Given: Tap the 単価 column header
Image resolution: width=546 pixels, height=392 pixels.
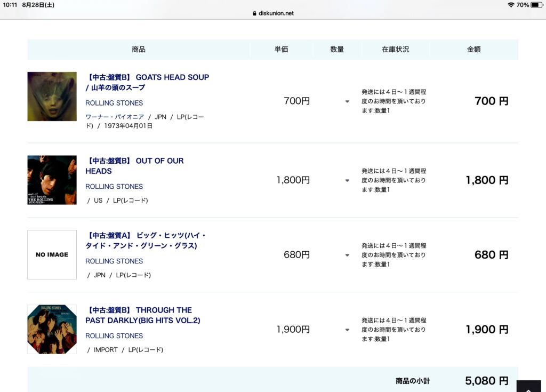Looking at the screenshot, I should (282, 50).
